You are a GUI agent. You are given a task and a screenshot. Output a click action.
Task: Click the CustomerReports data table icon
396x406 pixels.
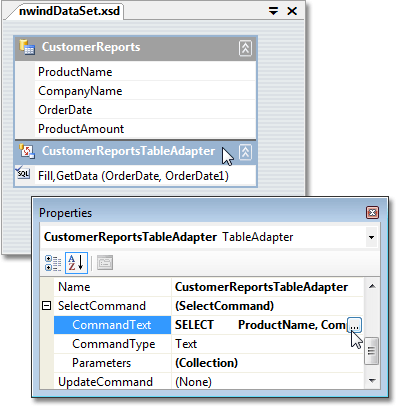click(27, 47)
